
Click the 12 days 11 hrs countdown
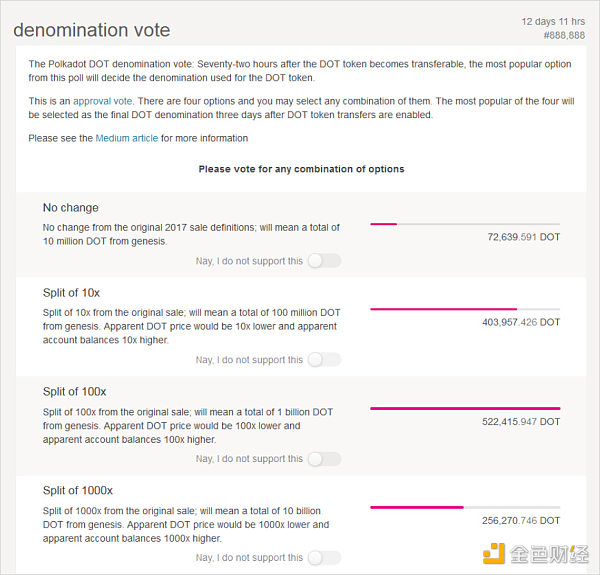553,21
